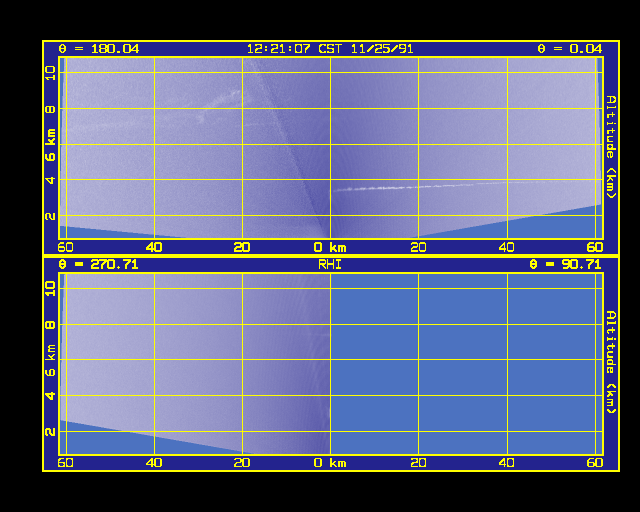Click upper panel's 20 label on 0.04 side

[418, 247]
